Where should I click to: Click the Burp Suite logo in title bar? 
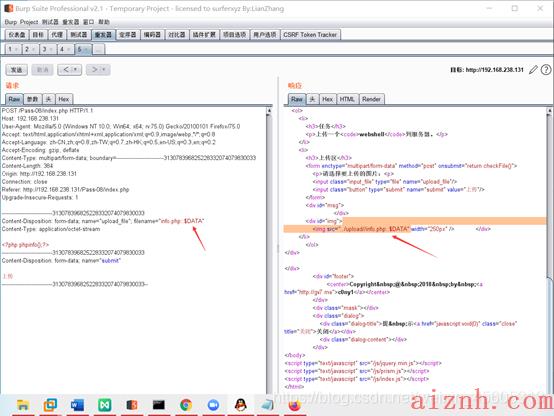pyautogui.click(x=8, y=8)
